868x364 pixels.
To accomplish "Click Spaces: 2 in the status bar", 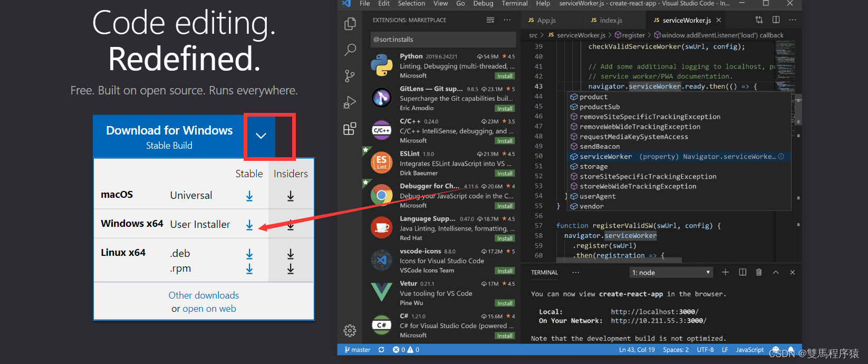I will (x=676, y=350).
